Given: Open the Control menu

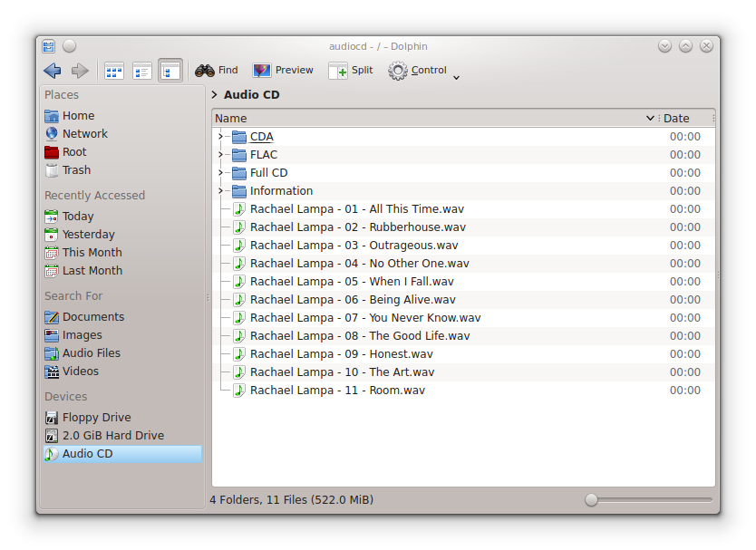Looking at the screenshot, I should coord(419,71).
